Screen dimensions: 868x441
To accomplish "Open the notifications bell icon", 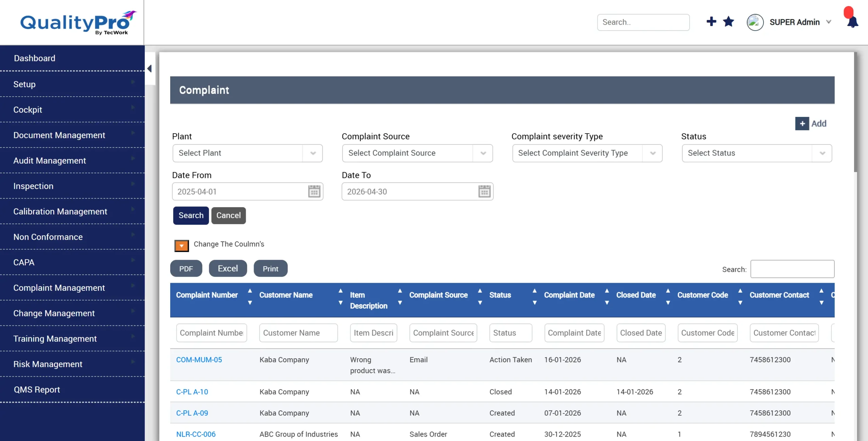I will [x=852, y=22].
